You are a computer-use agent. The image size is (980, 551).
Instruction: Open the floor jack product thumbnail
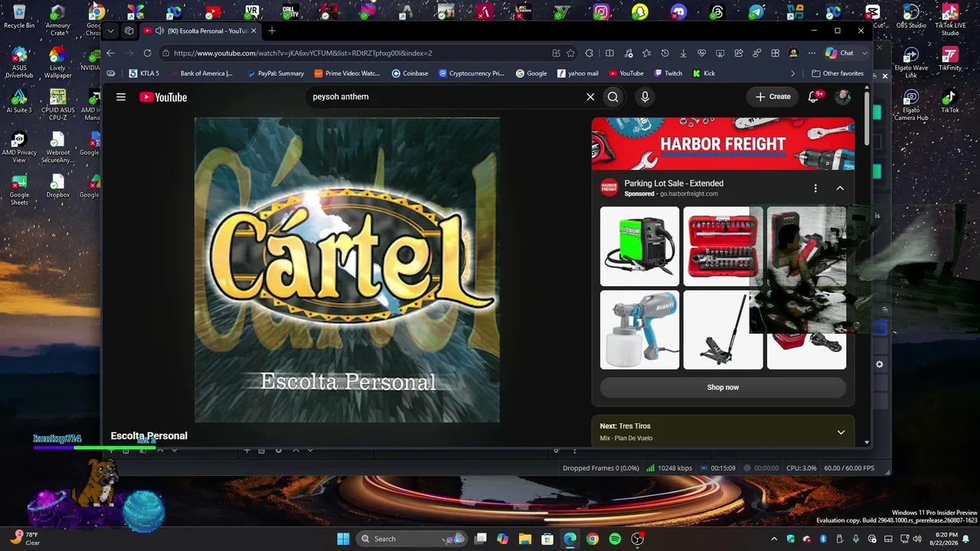point(723,330)
